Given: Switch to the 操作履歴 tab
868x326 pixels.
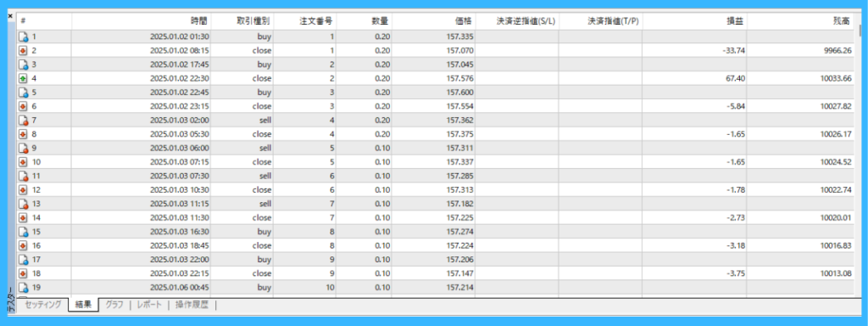Looking at the screenshot, I should pos(192,305).
